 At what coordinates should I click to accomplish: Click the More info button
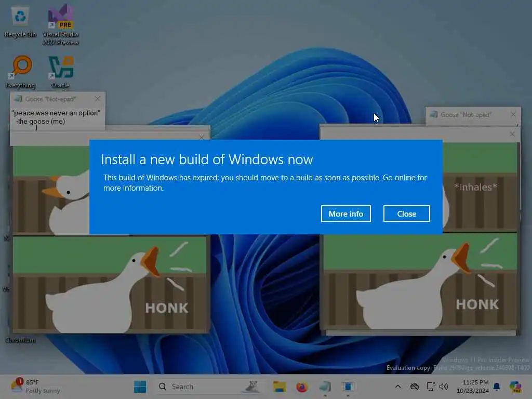coord(345,214)
